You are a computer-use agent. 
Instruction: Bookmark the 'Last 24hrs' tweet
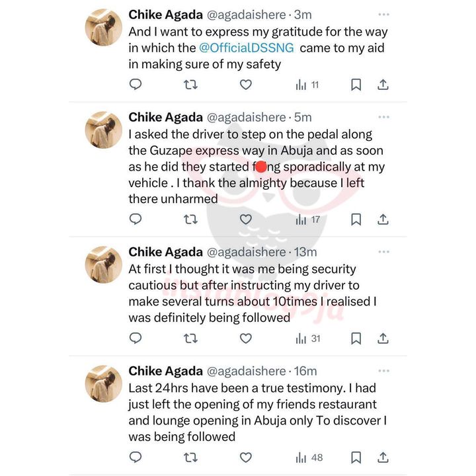(x=356, y=457)
